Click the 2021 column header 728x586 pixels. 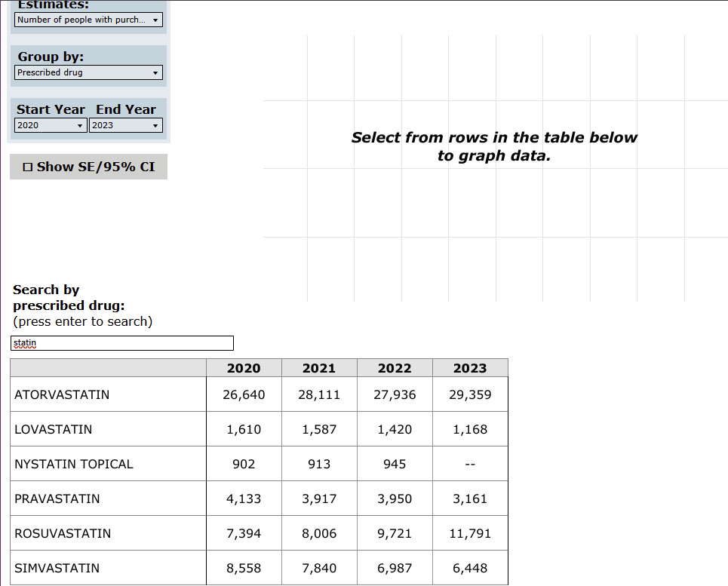coord(319,368)
